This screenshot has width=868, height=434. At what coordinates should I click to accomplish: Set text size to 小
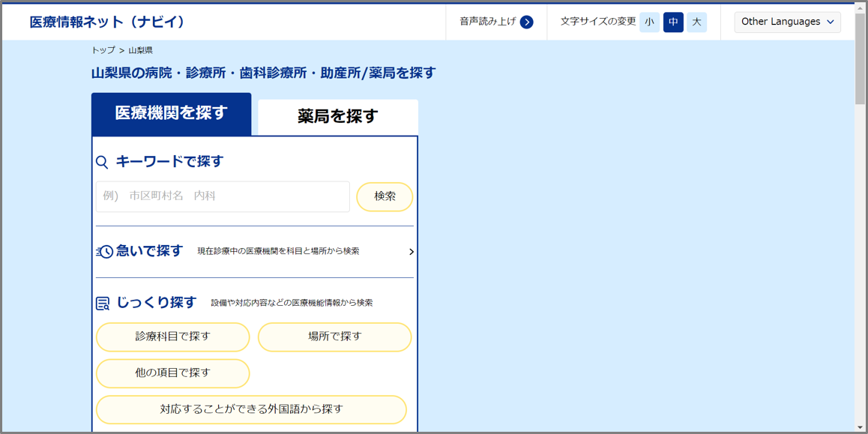coord(649,22)
